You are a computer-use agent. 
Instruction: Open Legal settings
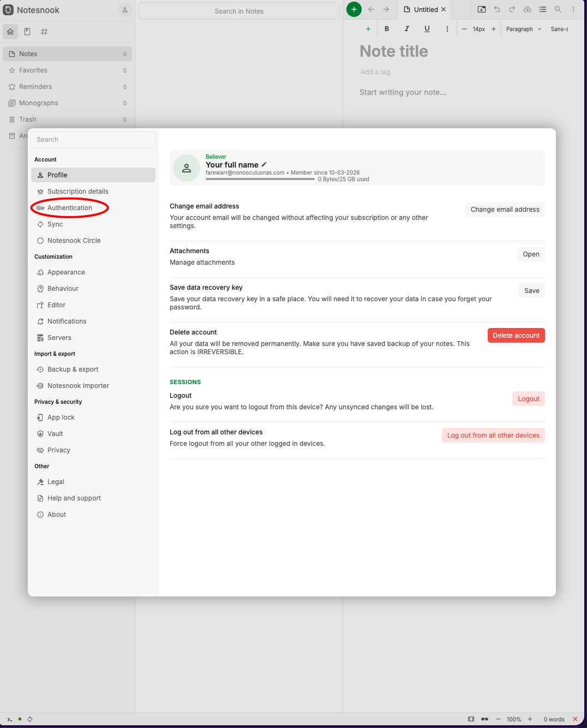tap(93, 482)
